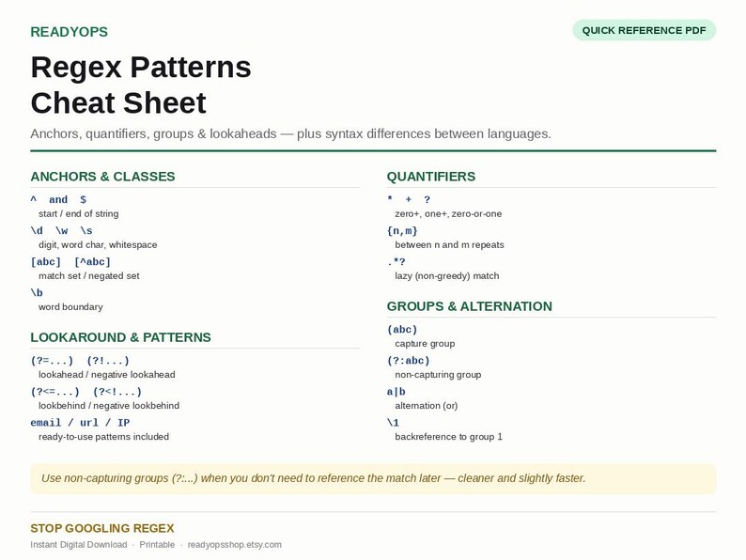746x560 pixels.
Task: Click 'word boundary' description
Action: click(70, 307)
